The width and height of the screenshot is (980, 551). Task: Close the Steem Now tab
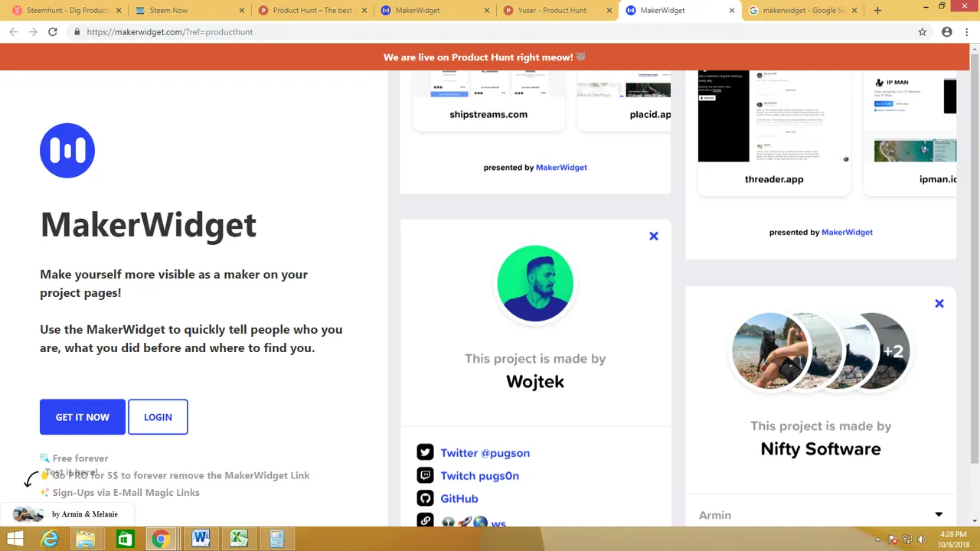coord(242,11)
